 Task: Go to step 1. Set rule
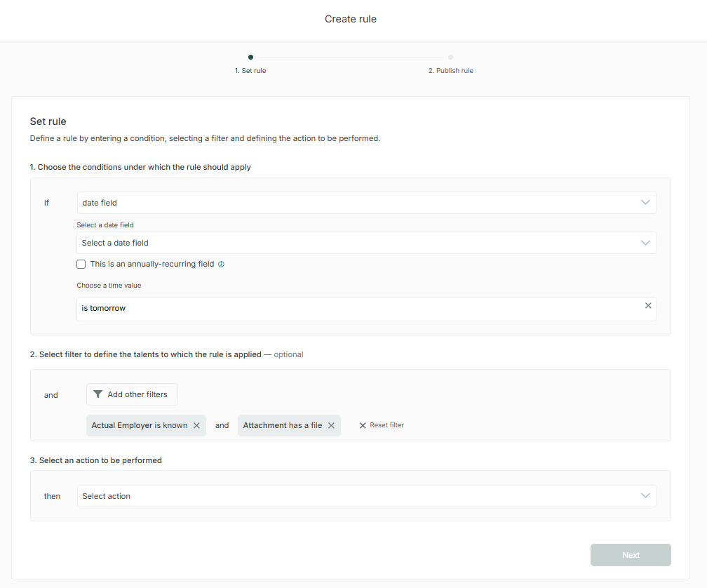[250, 70]
